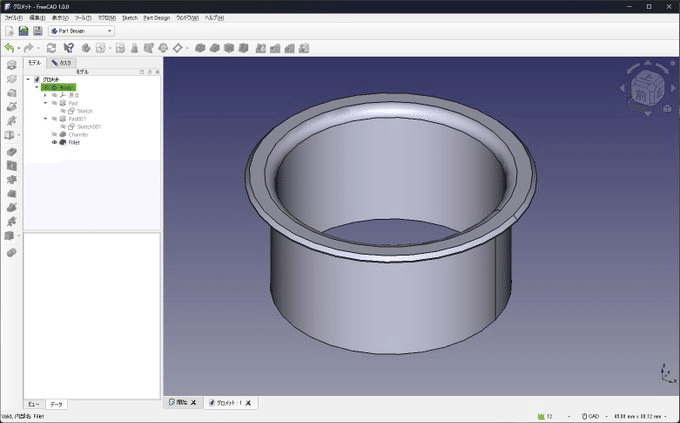Open the dropdown arrow beside the create sketch icon
This screenshot has height=423, width=680.
pos(110,48)
